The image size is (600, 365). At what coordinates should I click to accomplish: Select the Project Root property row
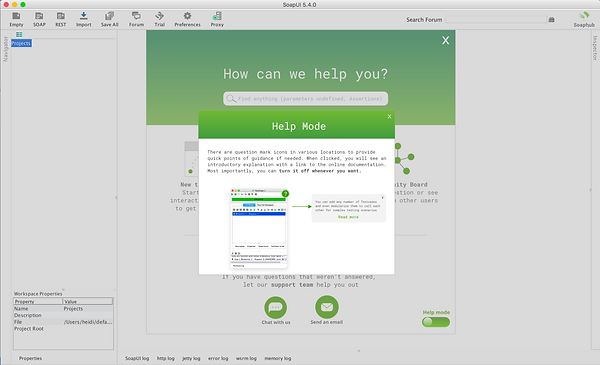pos(63,329)
